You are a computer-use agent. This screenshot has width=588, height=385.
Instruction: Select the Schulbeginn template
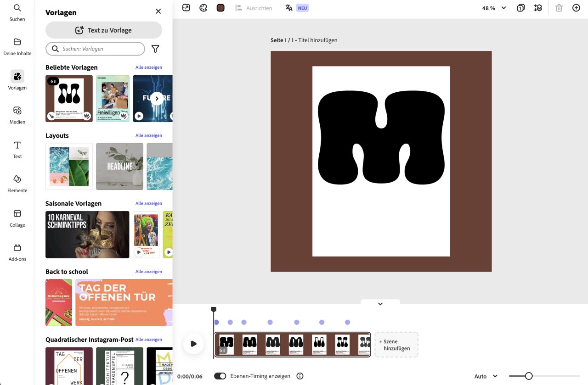(59, 302)
